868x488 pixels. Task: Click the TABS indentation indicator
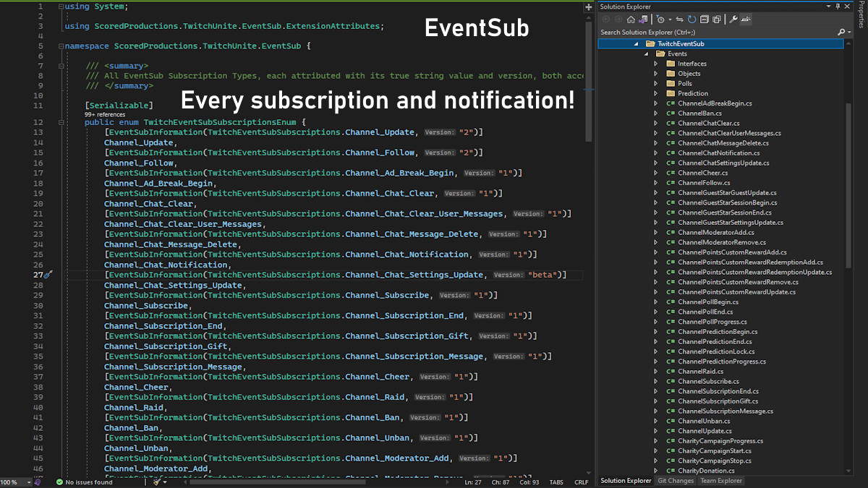(556, 482)
